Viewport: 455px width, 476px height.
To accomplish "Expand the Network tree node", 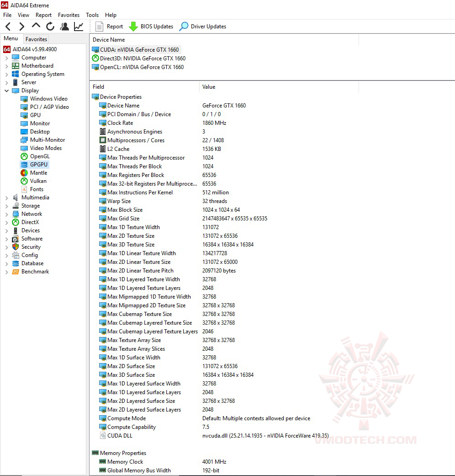I will pos(7,214).
